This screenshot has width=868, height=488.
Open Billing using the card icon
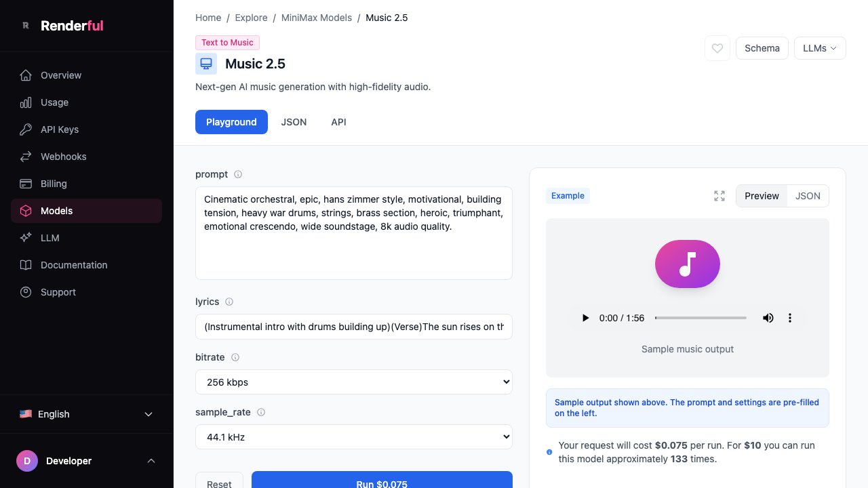[x=25, y=184]
